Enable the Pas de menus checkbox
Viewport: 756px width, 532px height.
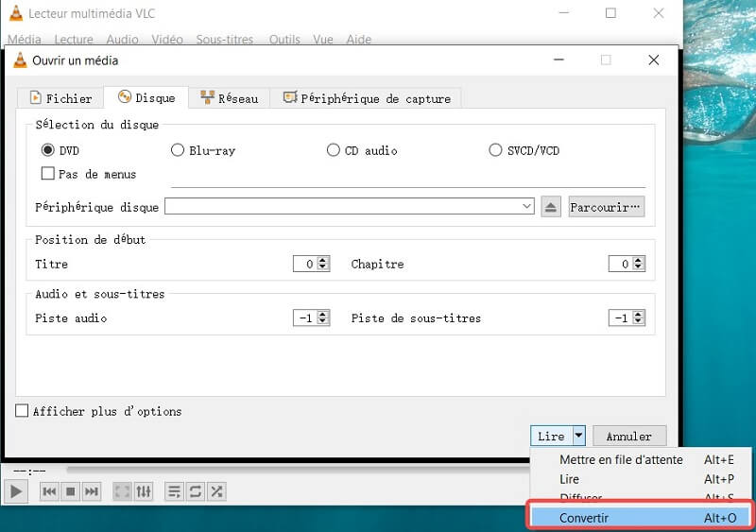click(48, 173)
